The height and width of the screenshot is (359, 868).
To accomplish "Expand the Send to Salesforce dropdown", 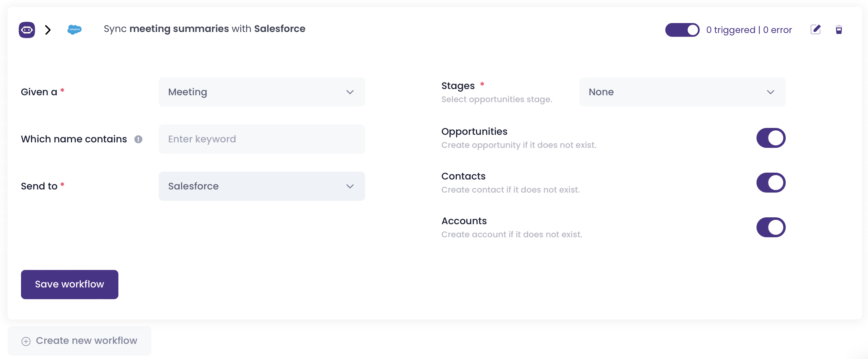I will pos(262,186).
